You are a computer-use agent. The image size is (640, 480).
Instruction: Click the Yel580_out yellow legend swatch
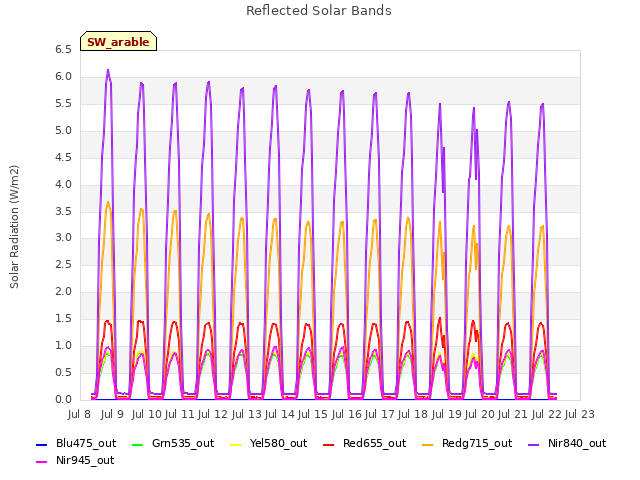(236, 444)
